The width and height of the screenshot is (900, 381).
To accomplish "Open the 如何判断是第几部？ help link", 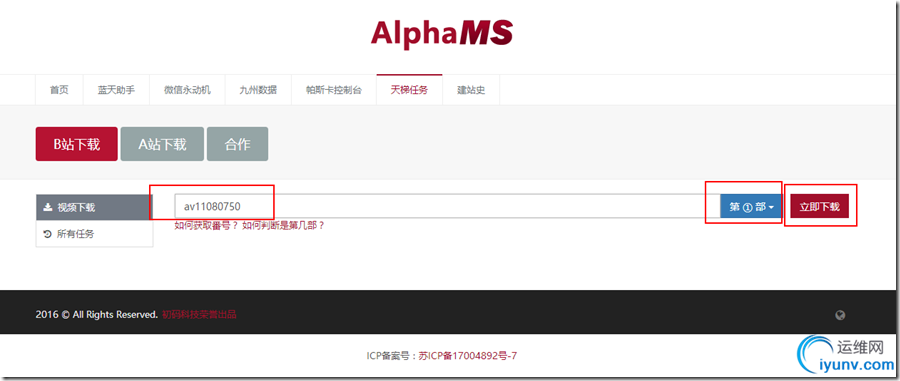I will point(284,226).
